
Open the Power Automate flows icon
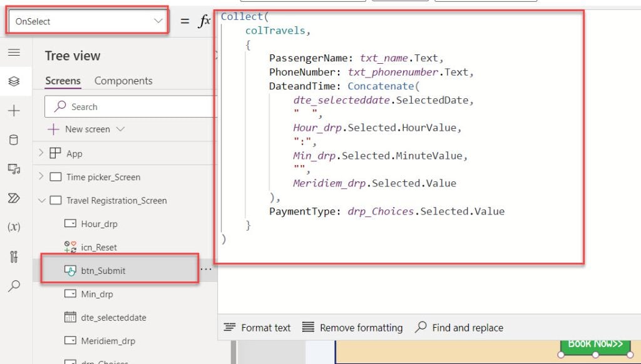tap(14, 198)
